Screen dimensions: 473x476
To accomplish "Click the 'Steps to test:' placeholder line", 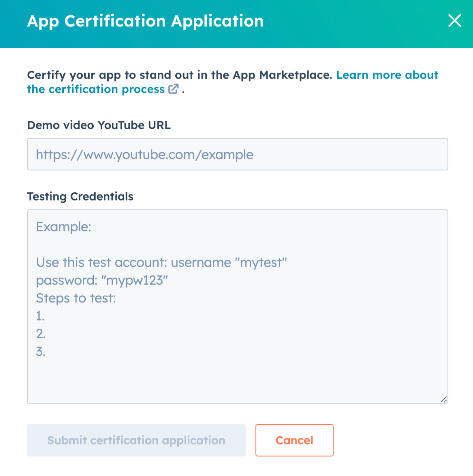I will [x=76, y=298].
